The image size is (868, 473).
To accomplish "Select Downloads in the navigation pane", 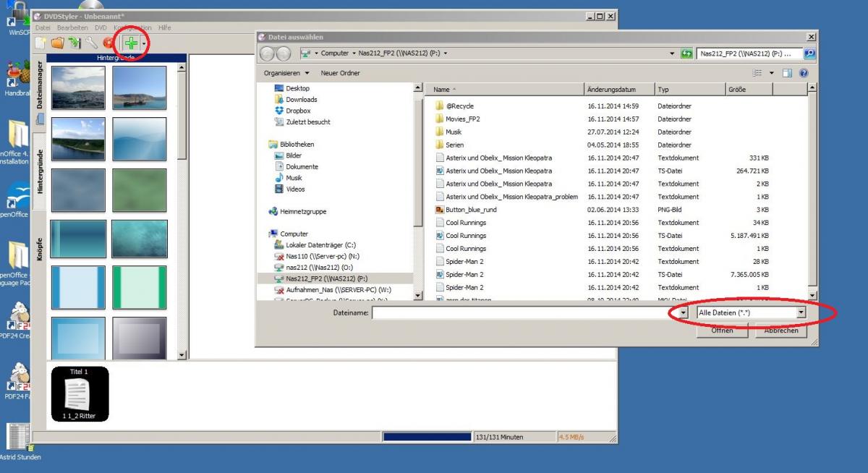I will point(301,100).
